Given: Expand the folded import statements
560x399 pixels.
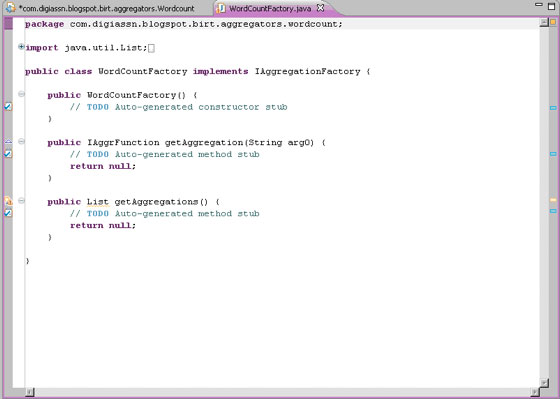Looking at the screenshot, I should pos(21,47).
